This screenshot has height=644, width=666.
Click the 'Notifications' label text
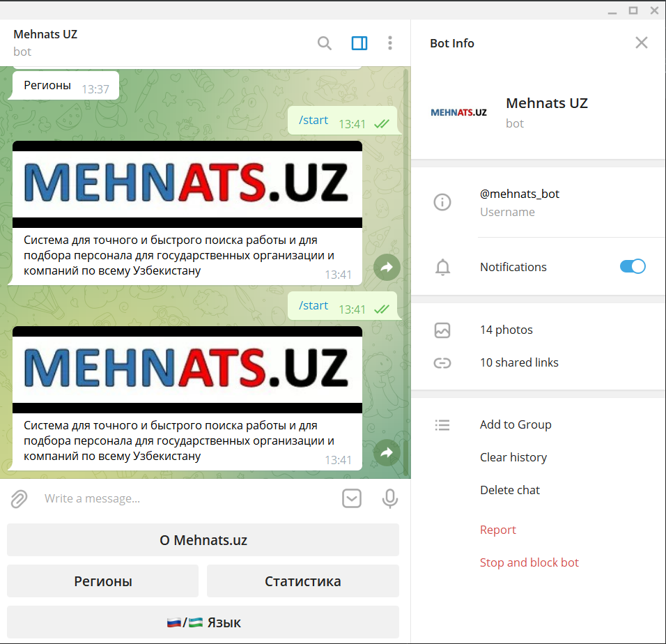tap(513, 267)
